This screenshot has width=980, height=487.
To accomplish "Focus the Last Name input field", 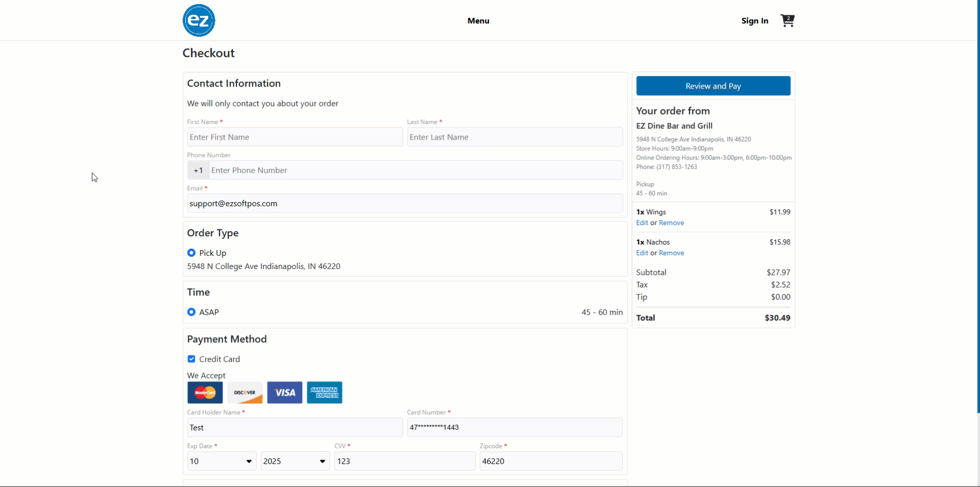I will pos(515,137).
